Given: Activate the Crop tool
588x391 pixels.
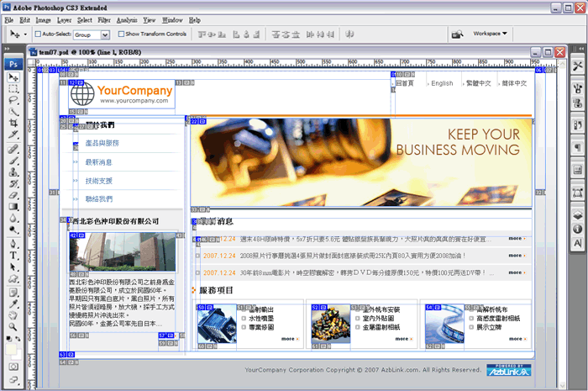Looking at the screenshot, I should [13, 124].
